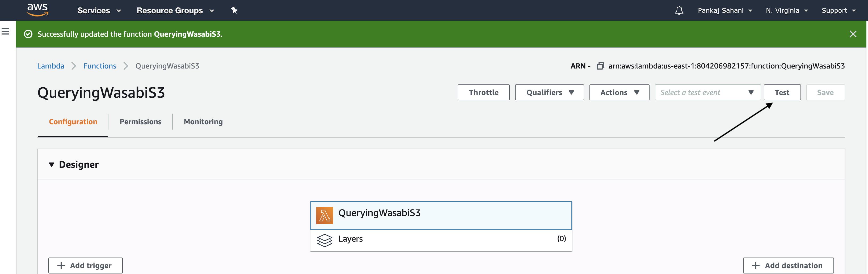Open the Support dropdown menu
Viewport: 868px width, 274px height.
point(838,10)
